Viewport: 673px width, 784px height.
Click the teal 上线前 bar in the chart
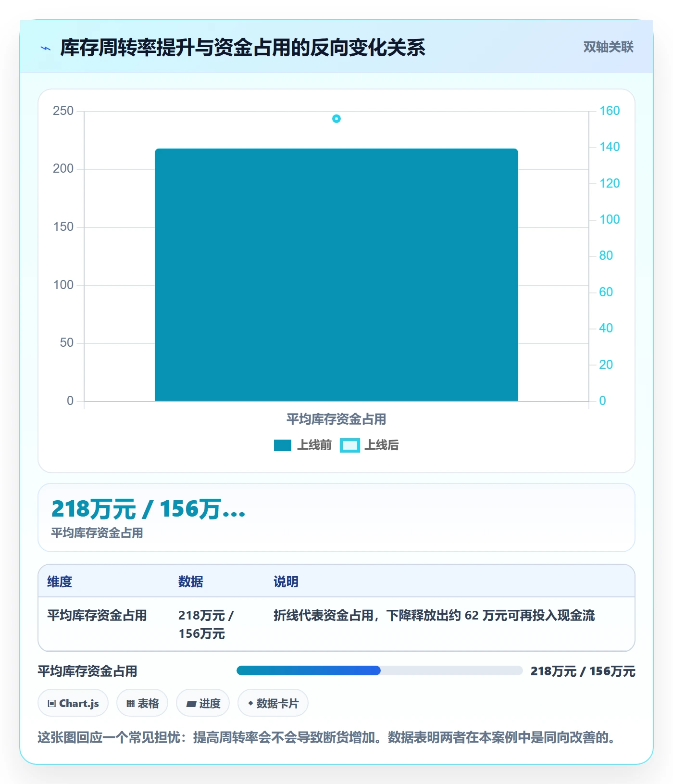[336, 275]
